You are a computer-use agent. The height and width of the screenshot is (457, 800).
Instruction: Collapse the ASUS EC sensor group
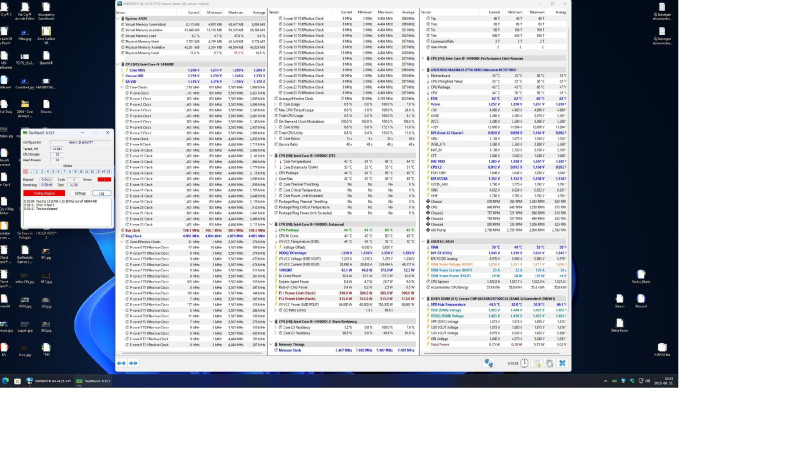coord(423,242)
